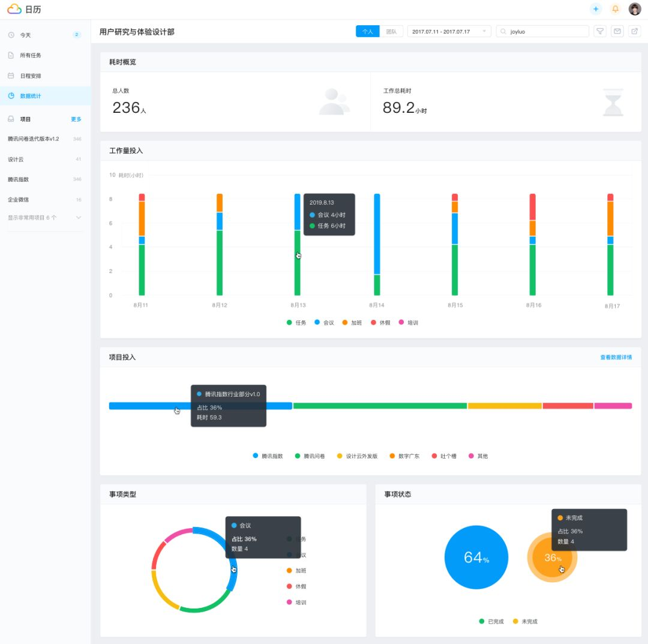This screenshot has width=648, height=644.
Task: Click the 8月14 stacked bar
Action: coord(377,244)
